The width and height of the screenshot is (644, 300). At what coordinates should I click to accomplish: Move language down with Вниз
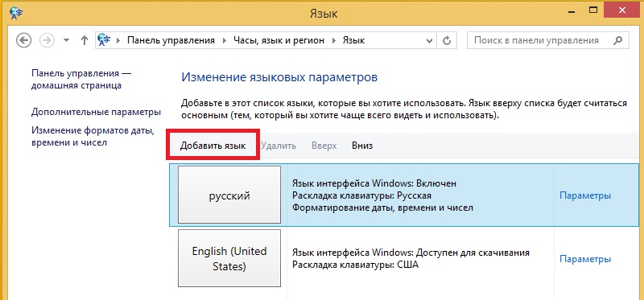(362, 146)
